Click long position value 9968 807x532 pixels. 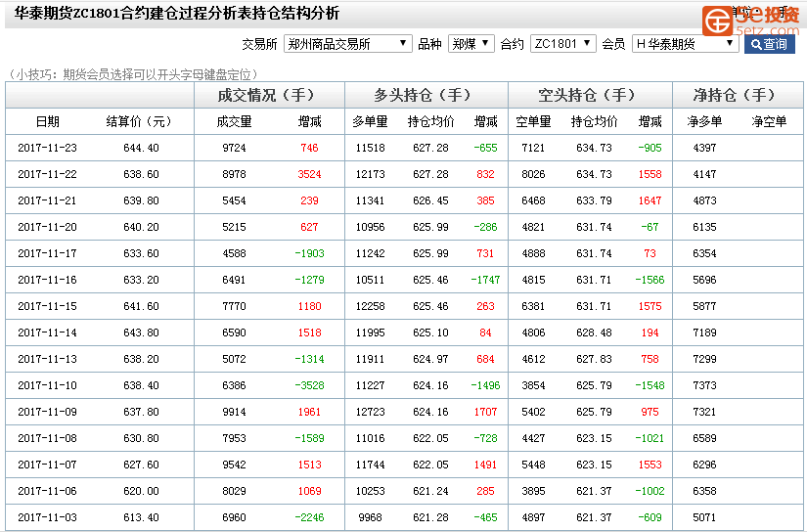370,517
